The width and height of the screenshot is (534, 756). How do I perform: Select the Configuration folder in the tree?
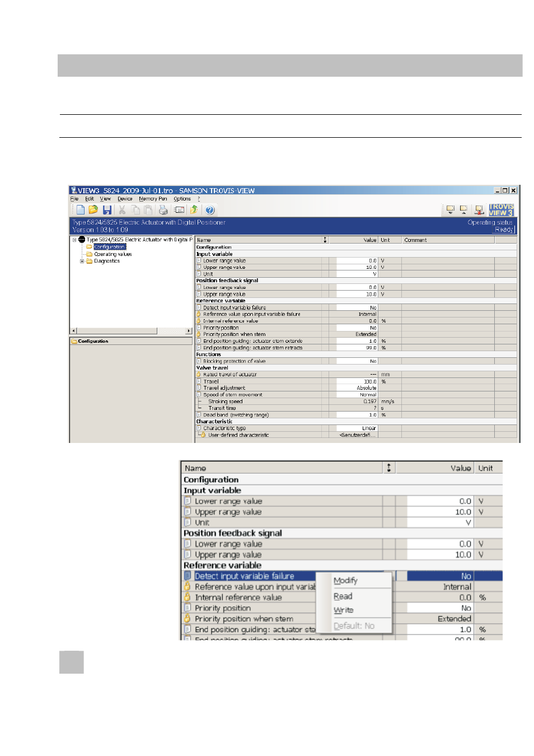(110, 247)
